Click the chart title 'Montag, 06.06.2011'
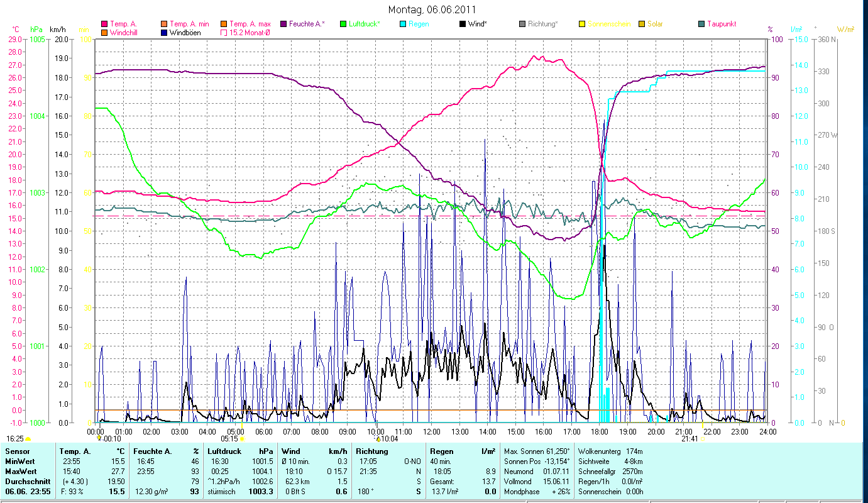The height and width of the screenshot is (503, 868). click(x=432, y=9)
